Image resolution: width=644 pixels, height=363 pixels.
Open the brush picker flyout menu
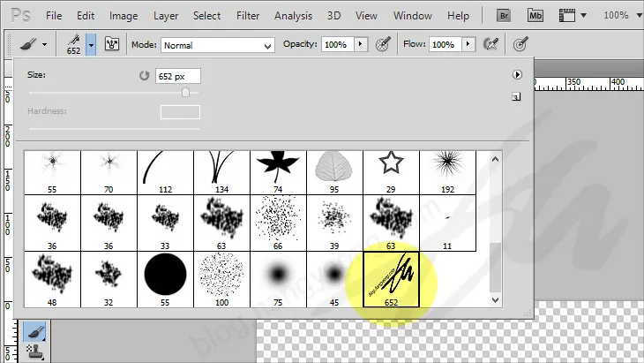click(x=518, y=75)
